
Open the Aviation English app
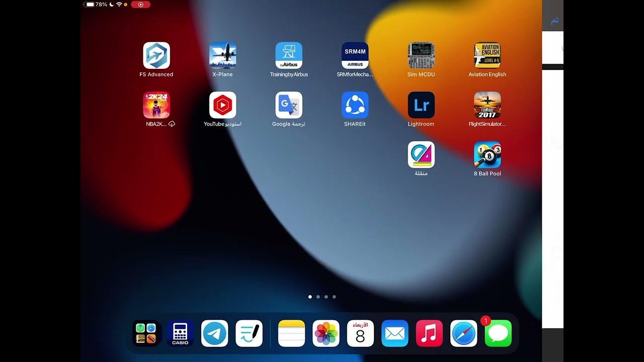click(487, 55)
